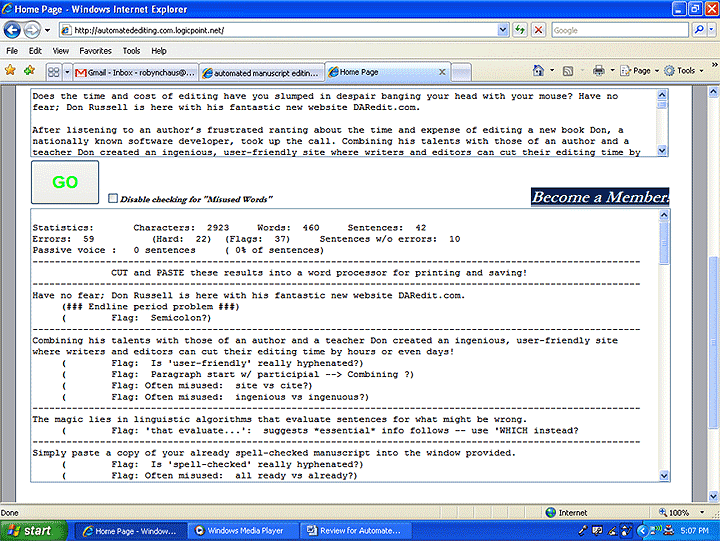Click the Add to Favorites star-plus icon
720x541 pixels.
coord(29,70)
